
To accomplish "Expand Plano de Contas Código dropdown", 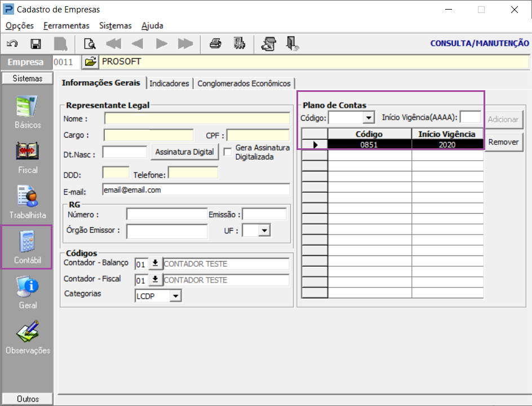I will pos(369,118).
